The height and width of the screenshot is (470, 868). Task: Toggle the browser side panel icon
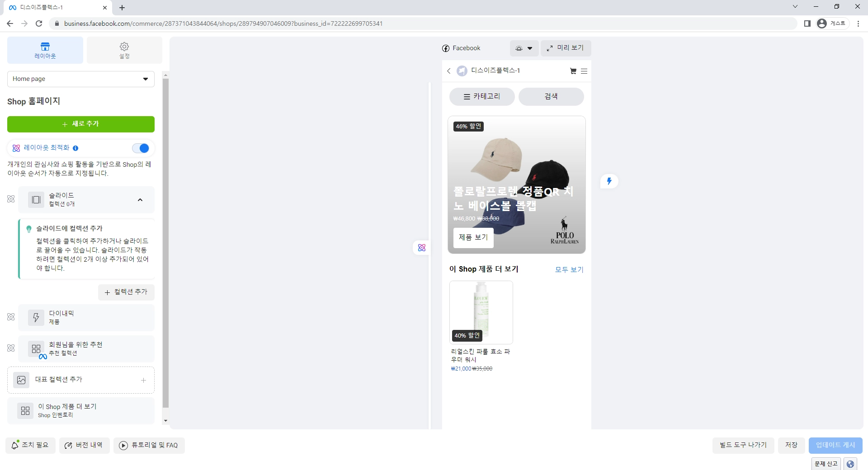click(x=807, y=23)
